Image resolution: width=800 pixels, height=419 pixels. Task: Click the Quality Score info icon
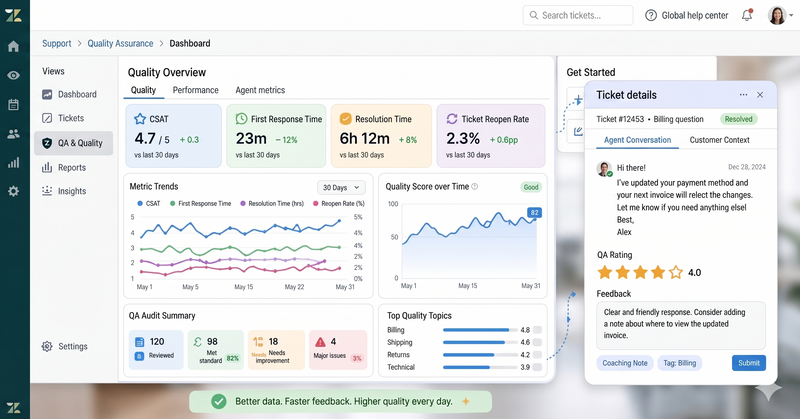475,186
